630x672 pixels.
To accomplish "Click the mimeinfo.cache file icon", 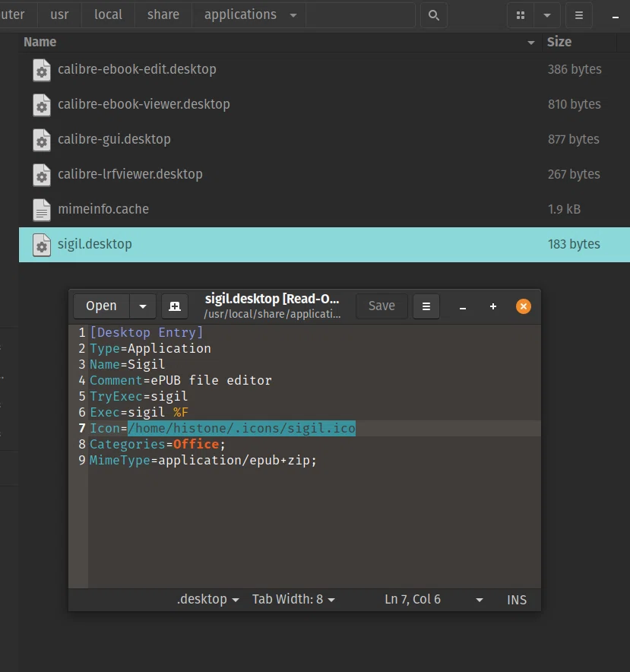I will (42, 210).
